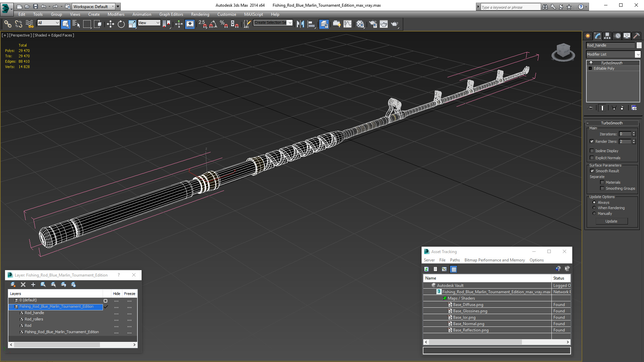This screenshot has width=644, height=362.
Task: Toggle Render Iters checkbox
Action: 592,141
